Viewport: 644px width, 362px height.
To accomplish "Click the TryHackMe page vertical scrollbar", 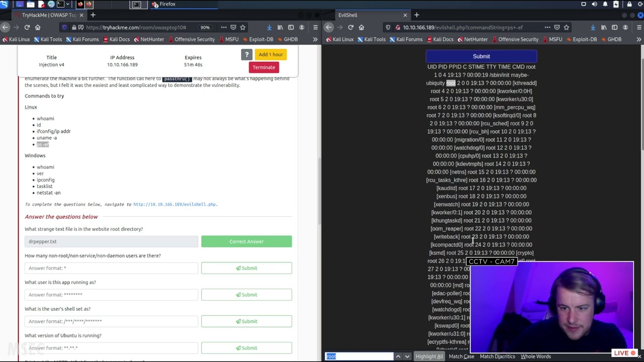I will pyautogui.click(x=319, y=191).
